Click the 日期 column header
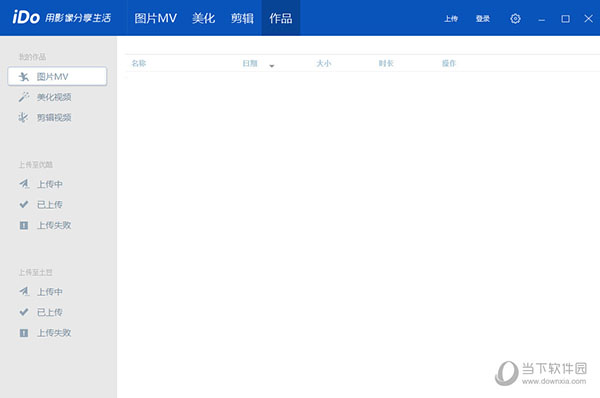Viewport: 600px width, 398px height. (250, 63)
